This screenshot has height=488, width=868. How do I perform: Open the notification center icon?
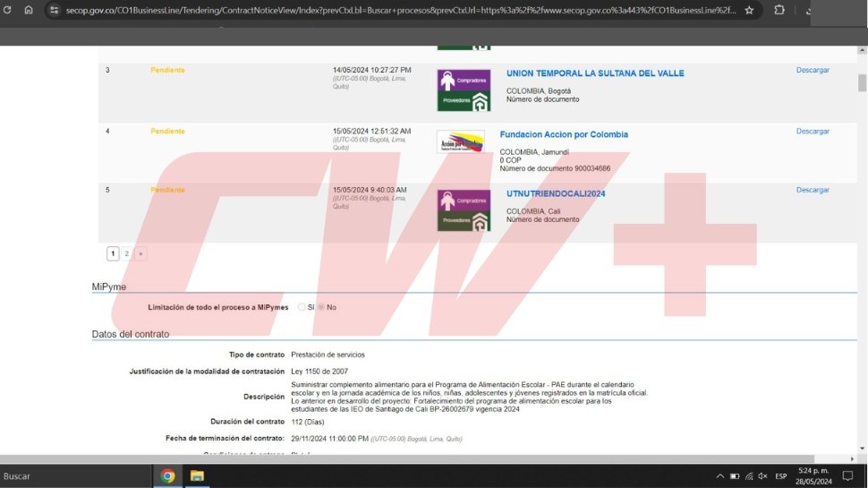847,475
